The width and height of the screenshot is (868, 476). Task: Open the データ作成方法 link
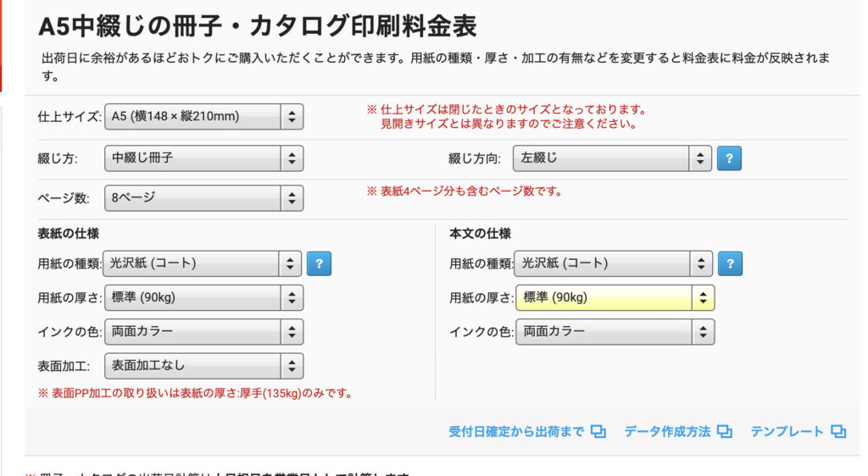pyautogui.click(x=667, y=432)
